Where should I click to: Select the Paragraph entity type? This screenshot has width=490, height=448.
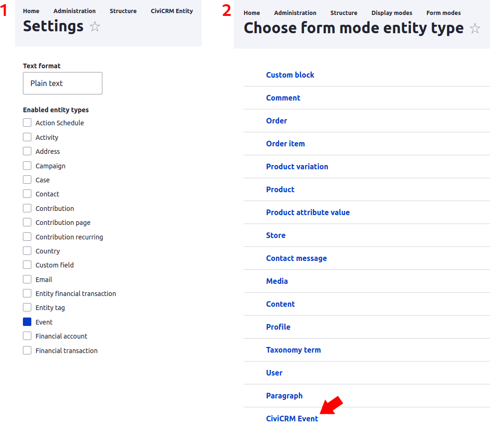tap(284, 396)
